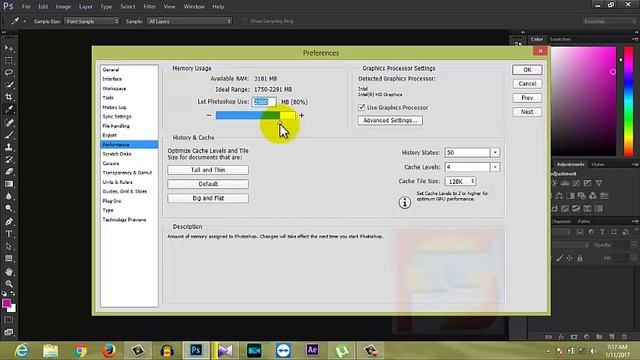640x360 pixels.
Task: Select the Crop tool
Action: (9, 97)
